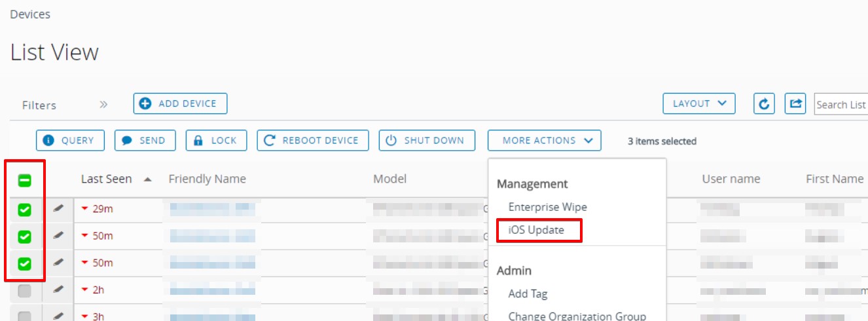Viewport: 868px width, 321px height.
Task: Send message to selected devices
Action: pos(144,140)
